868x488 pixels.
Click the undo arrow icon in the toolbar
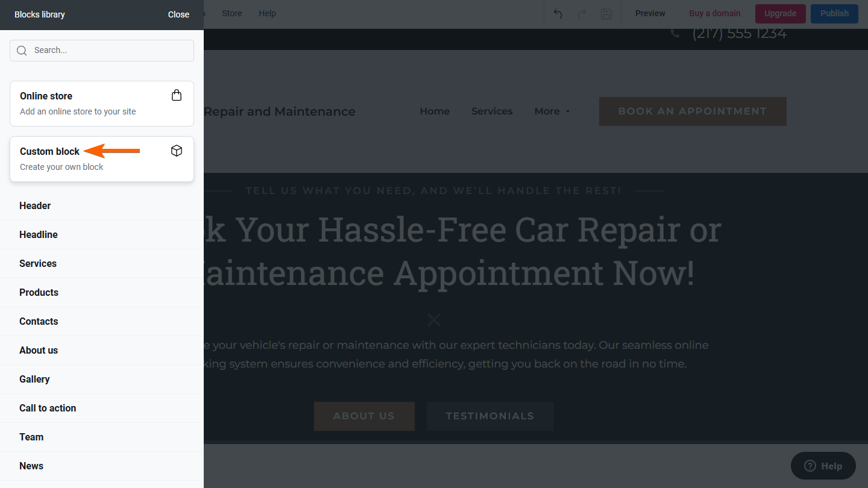[x=558, y=14]
